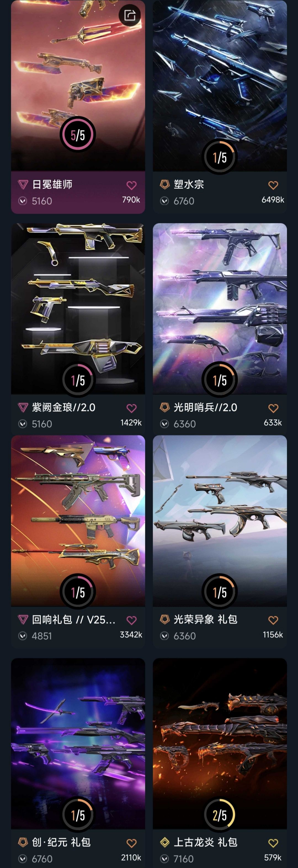The width and height of the screenshot is (298, 868).
Task: Click the 2/5 progress ring on 上古龙炎
Action: (x=220, y=815)
